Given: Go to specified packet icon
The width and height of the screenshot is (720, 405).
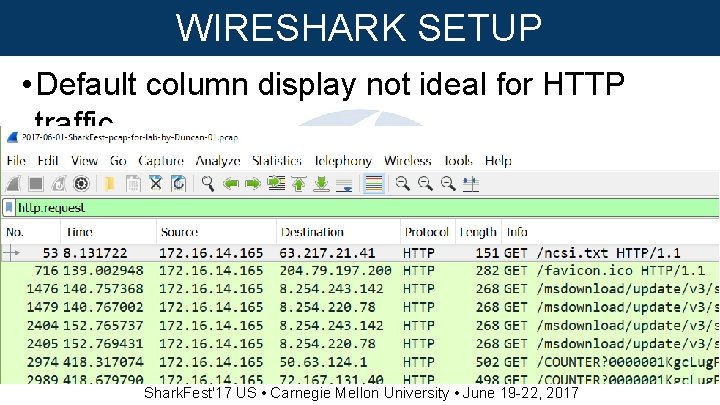Looking at the screenshot, I should (x=276, y=184).
